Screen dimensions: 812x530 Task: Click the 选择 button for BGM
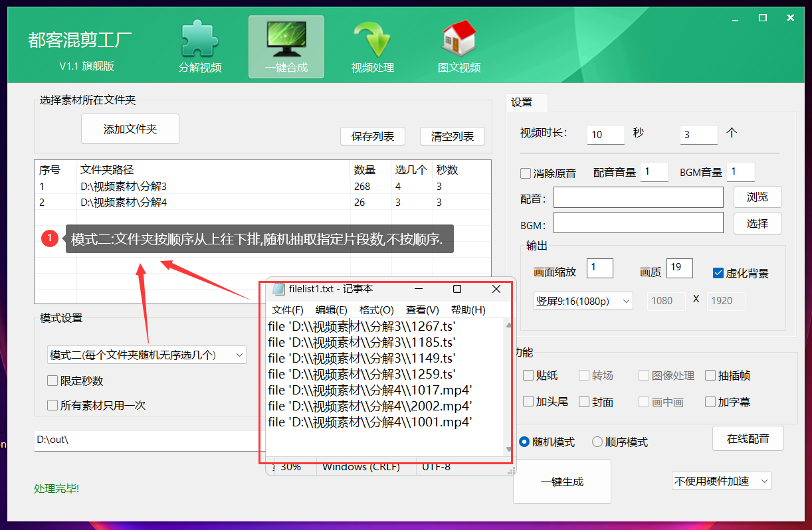click(758, 223)
